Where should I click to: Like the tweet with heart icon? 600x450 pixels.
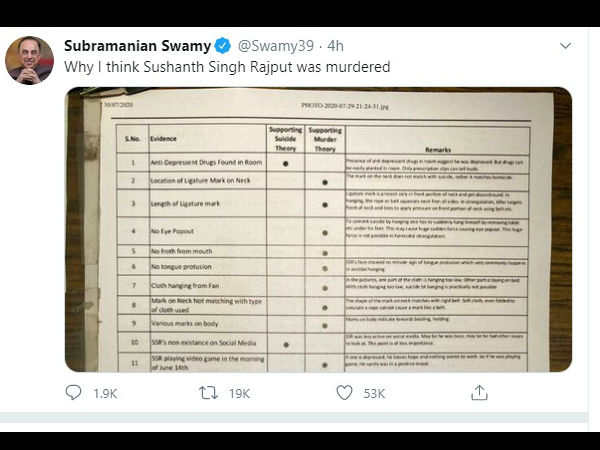tap(344, 393)
